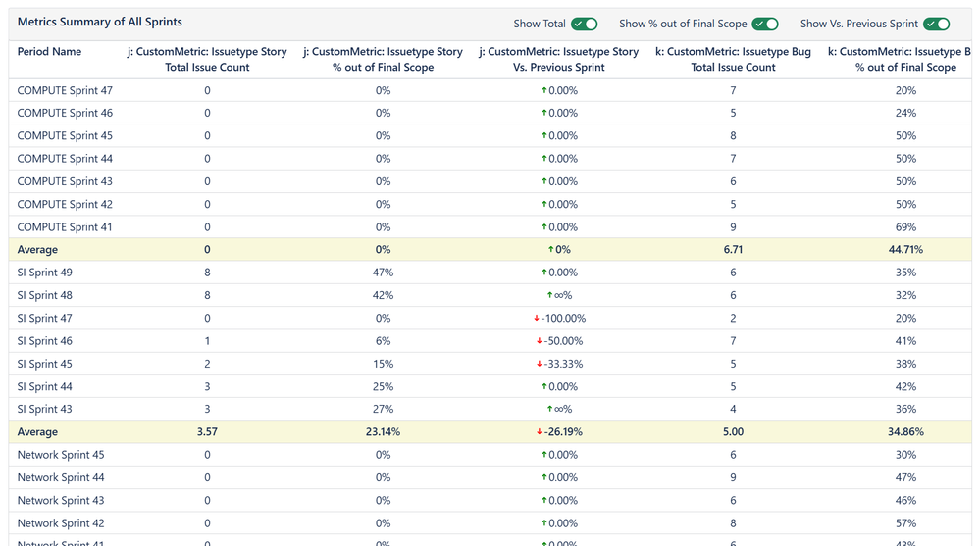The width and height of the screenshot is (980, 546).
Task: Select Network Sprint 44 row name
Action: (x=61, y=478)
